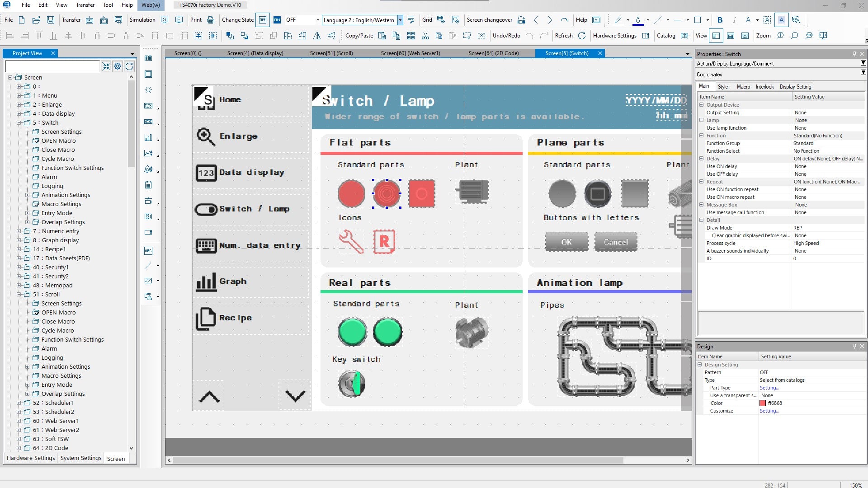The image size is (868, 488).
Task: Switch to the Macro properties tab
Action: pos(744,86)
